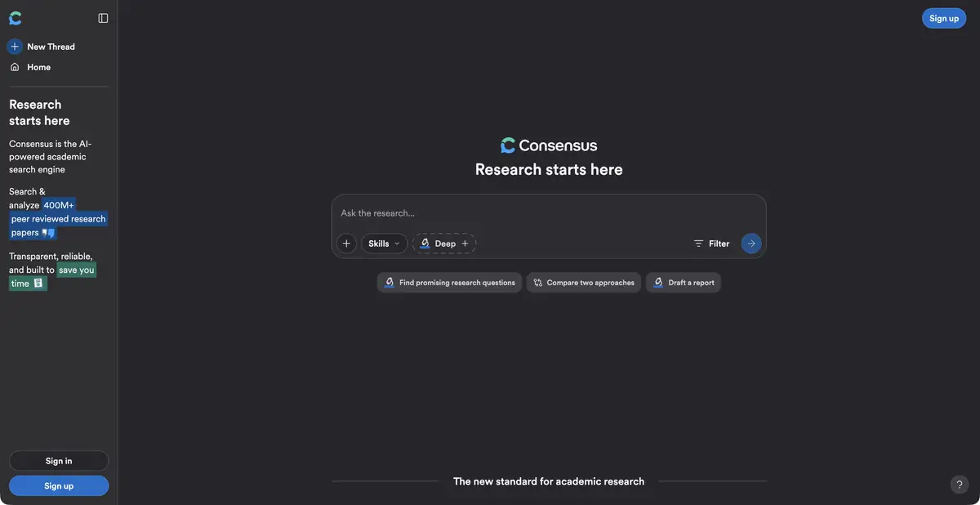Image resolution: width=980 pixels, height=505 pixels.
Task: Click the 'save you' highlighted text
Action: pos(77,270)
